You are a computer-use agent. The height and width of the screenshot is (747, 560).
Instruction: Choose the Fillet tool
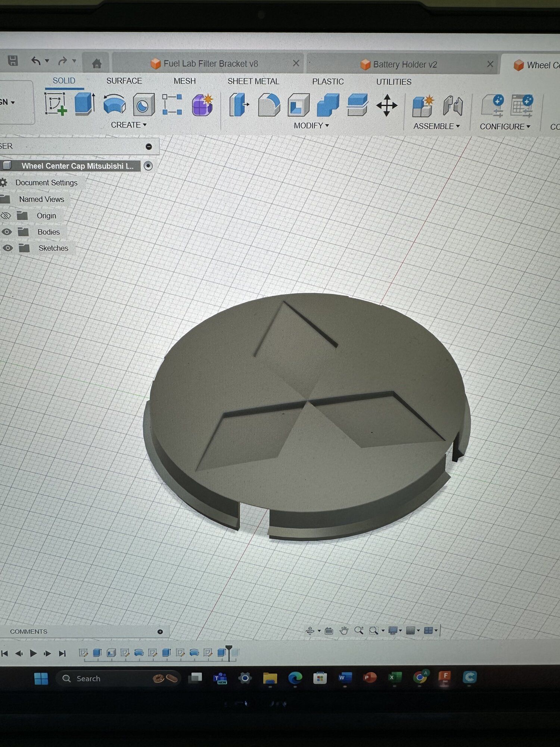(x=269, y=105)
